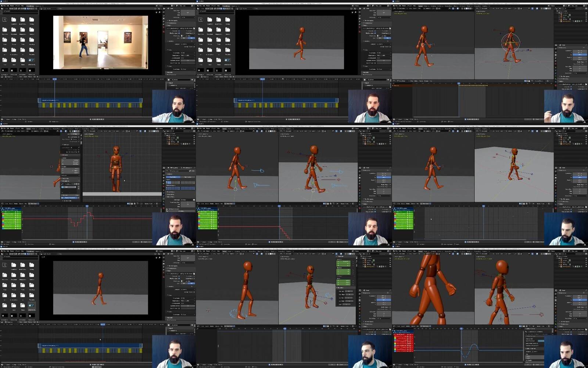
Task: Click the graph editor playhead in middle-left frame
Action: [x=87, y=206]
